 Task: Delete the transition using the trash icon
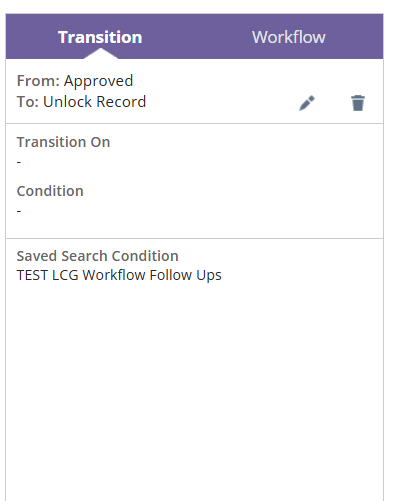pos(358,103)
